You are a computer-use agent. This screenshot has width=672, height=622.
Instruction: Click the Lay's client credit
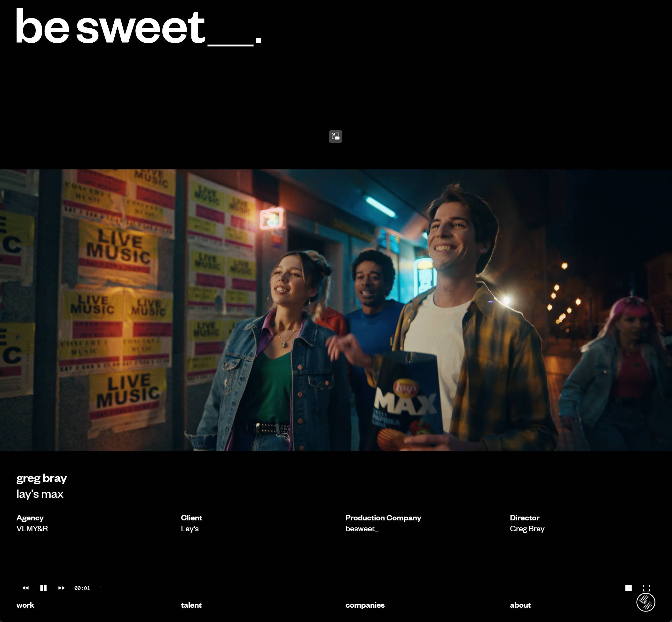pyautogui.click(x=190, y=529)
